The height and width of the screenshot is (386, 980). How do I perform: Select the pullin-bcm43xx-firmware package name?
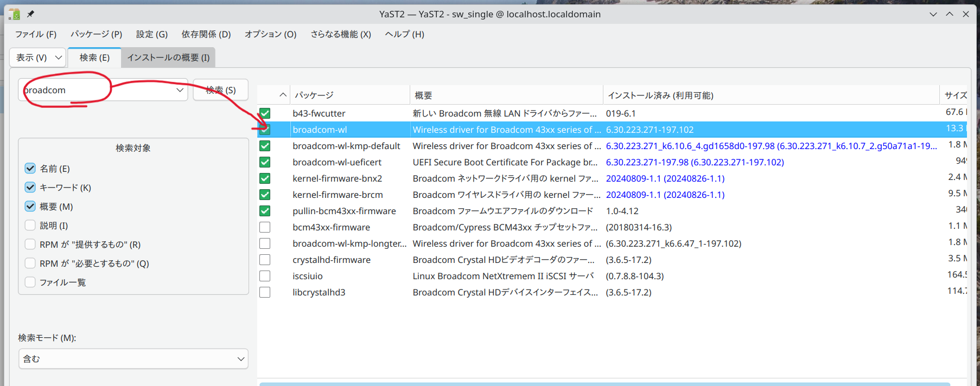(344, 211)
